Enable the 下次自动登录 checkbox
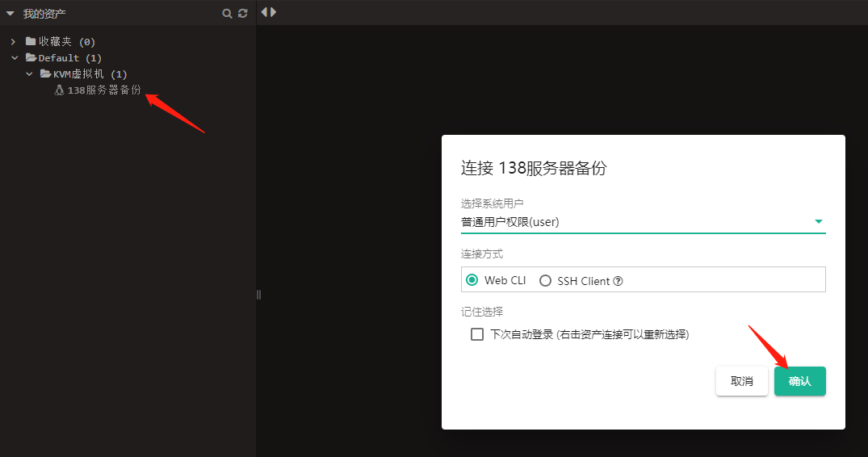 (x=476, y=334)
